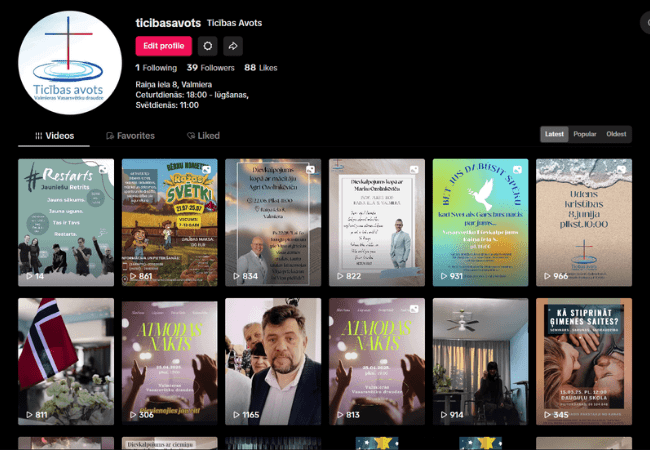650x450 pixels.
Task: Open the ceiling fan video with 914 views
Action: 480,361
